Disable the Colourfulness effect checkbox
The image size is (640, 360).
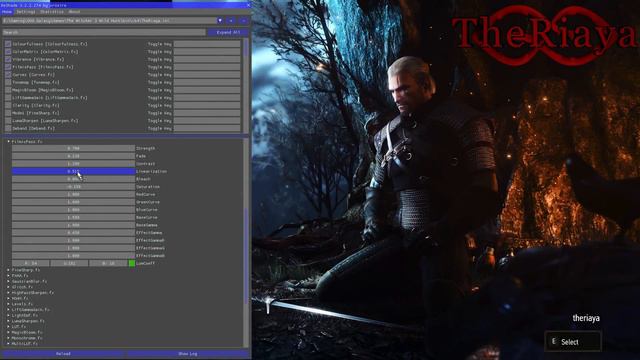8,44
